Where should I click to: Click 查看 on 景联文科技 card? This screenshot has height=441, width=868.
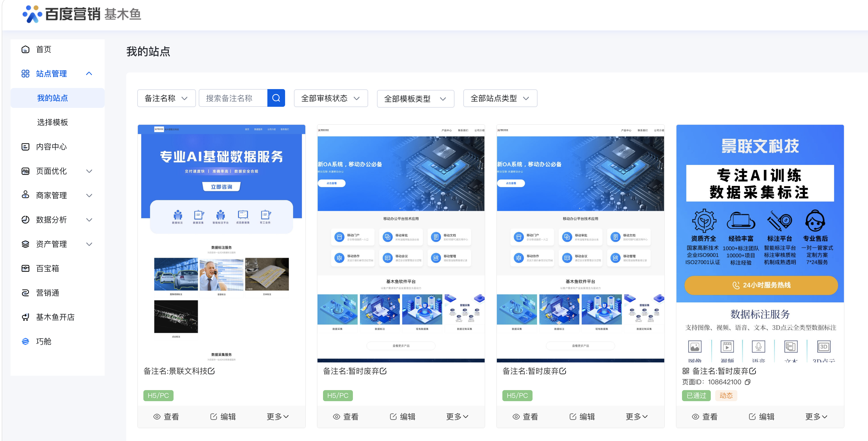(166, 417)
